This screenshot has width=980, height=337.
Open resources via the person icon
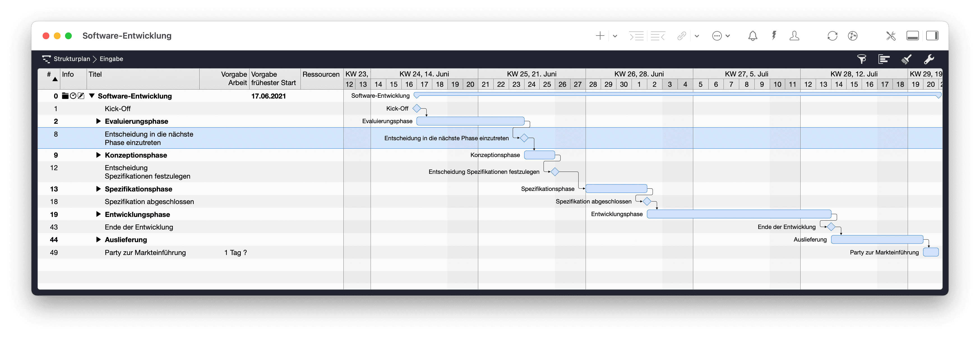[x=795, y=36]
